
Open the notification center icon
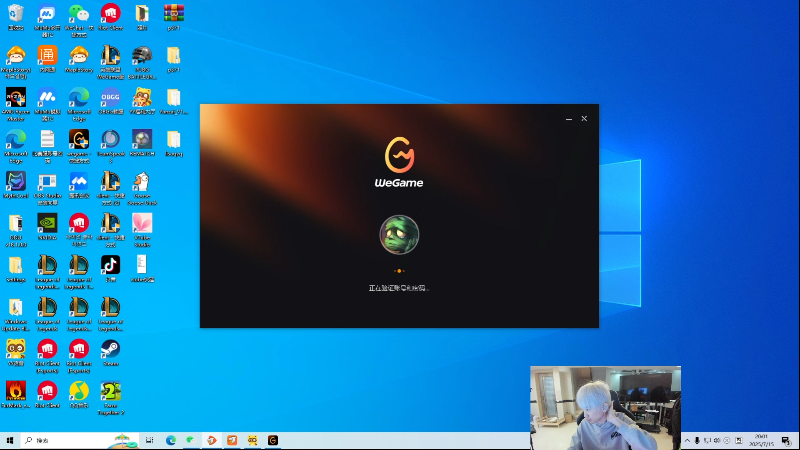pyautogui.click(x=786, y=440)
